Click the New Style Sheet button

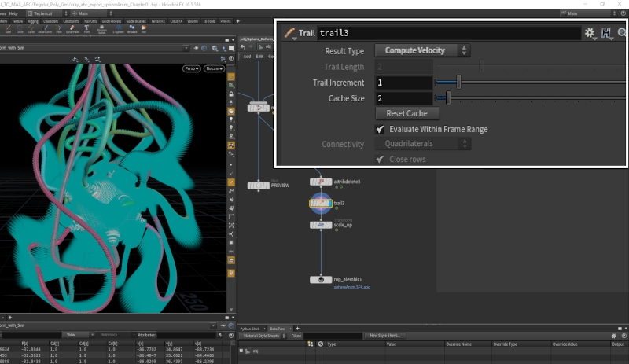[384, 336]
